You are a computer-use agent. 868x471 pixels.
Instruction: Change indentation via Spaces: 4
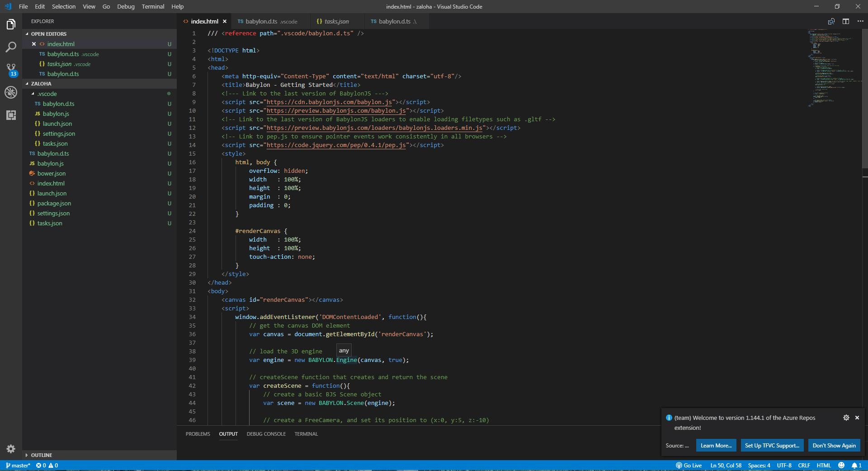[x=759, y=465]
